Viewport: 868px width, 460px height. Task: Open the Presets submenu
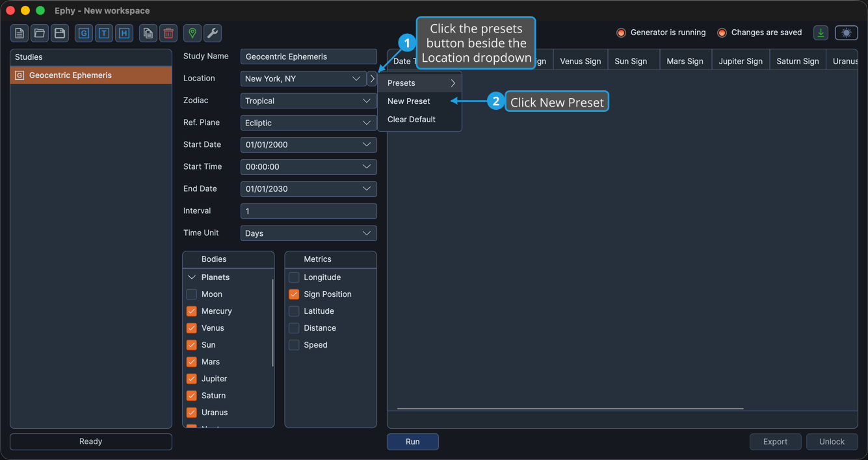coord(420,83)
